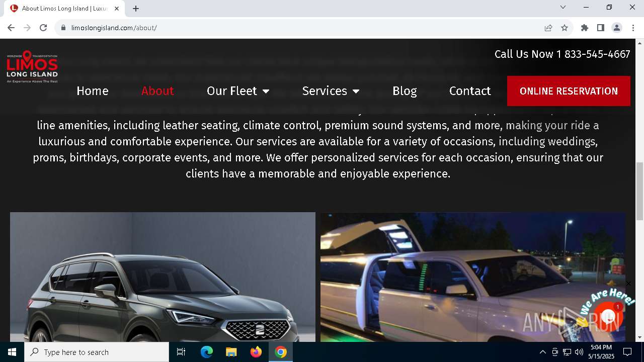Go back using browser back arrow
This screenshot has width=644, height=362.
pyautogui.click(x=11, y=28)
